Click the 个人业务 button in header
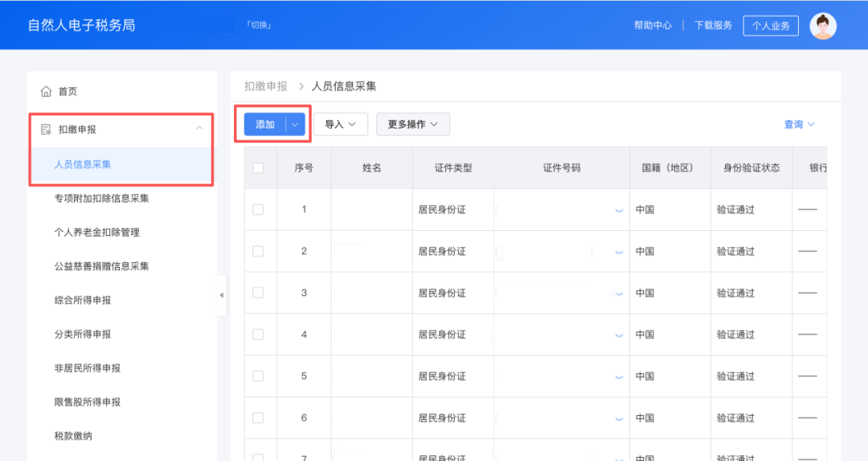This screenshot has height=461, width=868. click(x=771, y=26)
